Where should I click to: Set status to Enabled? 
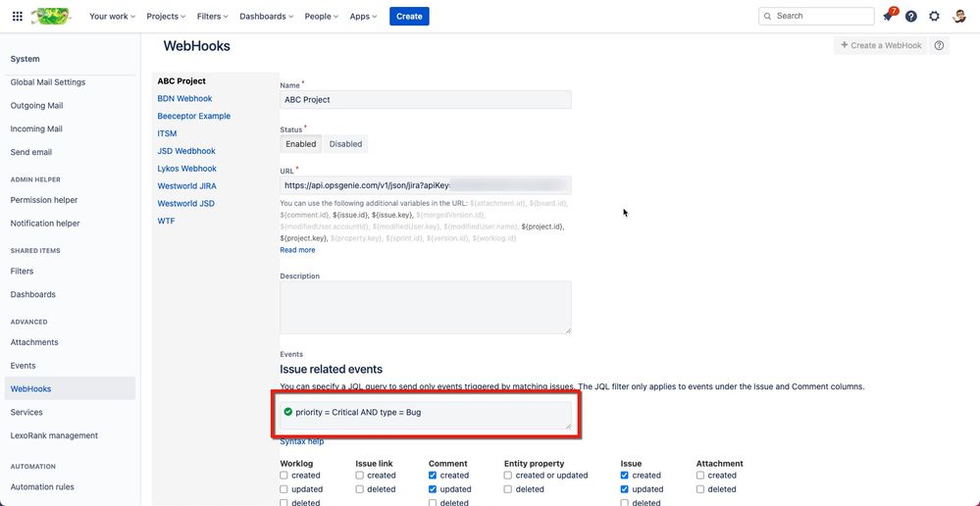coord(300,144)
